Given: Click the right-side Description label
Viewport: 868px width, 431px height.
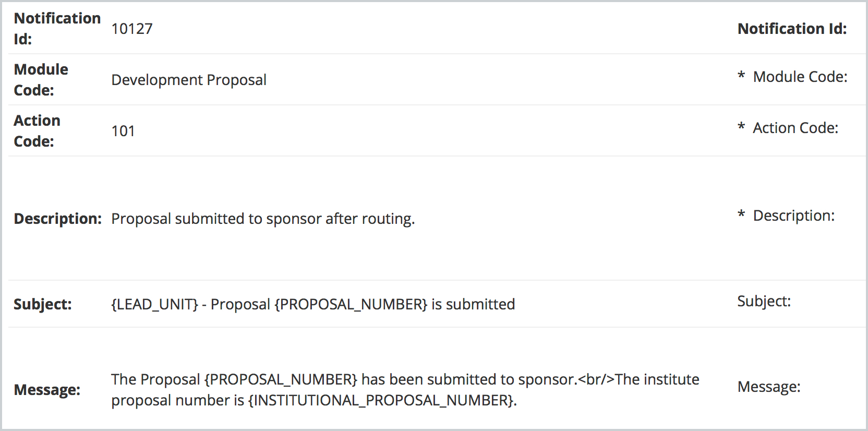Looking at the screenshot, I should pyautogui.click(x=794, y=215).
